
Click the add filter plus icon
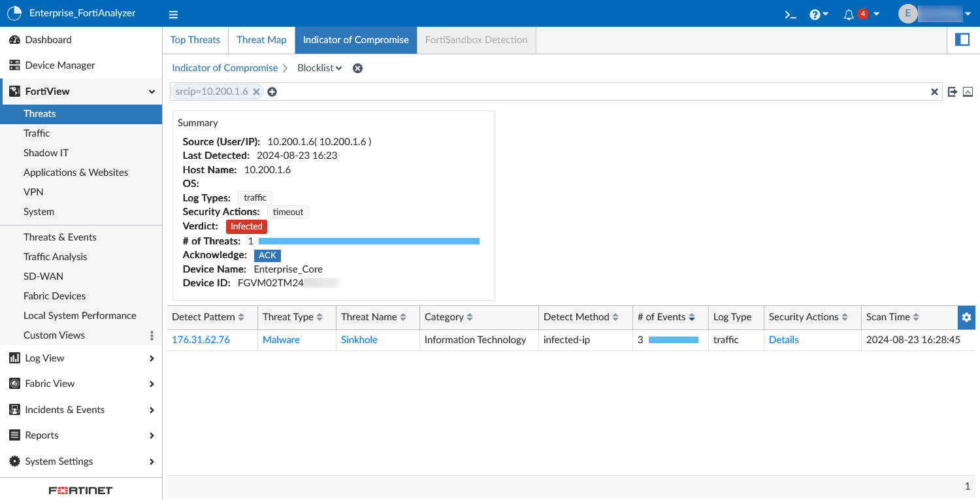tap(272, 92)
